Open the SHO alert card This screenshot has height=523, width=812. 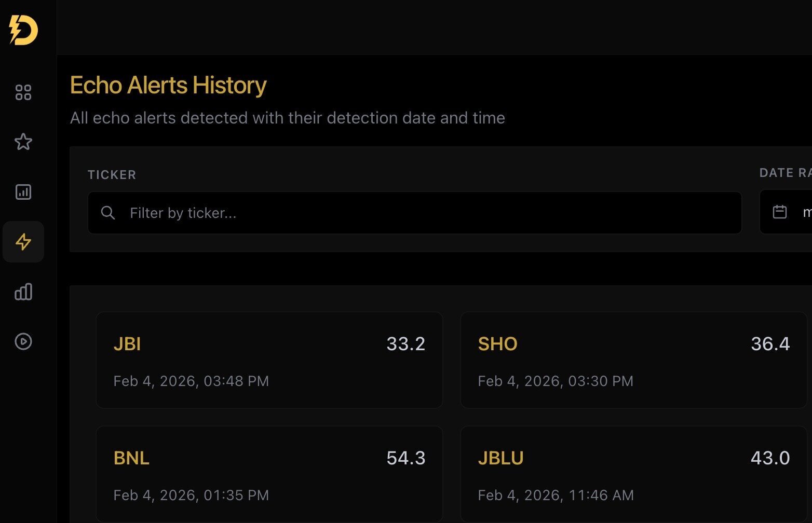tap(633, 360)
